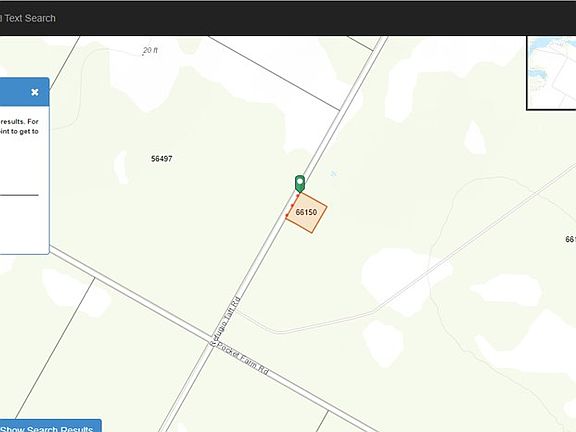Click the 20 ft contour elevation label
This screenshot has width=576, height=432.
coord(150,50)
